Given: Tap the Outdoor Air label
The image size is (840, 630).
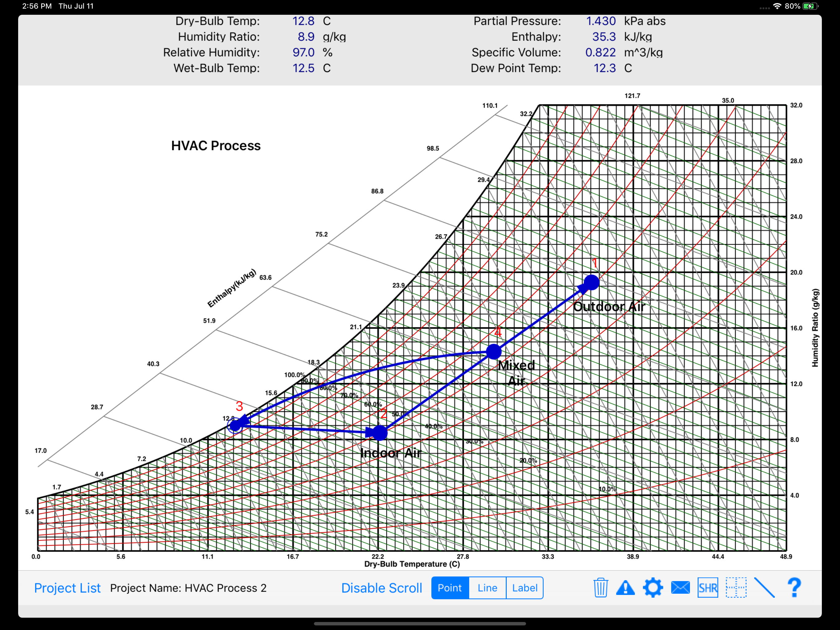Looking at the screenshot, I should click(x=609, y=307).
